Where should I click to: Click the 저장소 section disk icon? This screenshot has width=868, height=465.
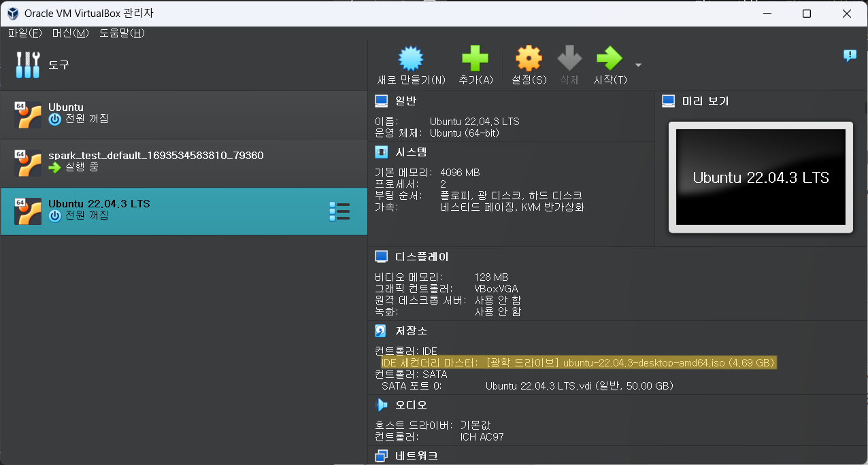tap(382, 331)
